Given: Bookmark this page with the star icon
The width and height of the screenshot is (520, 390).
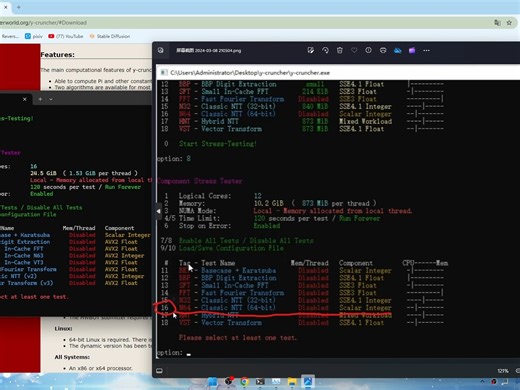Looking at the screenshot, I should point(509,23).
